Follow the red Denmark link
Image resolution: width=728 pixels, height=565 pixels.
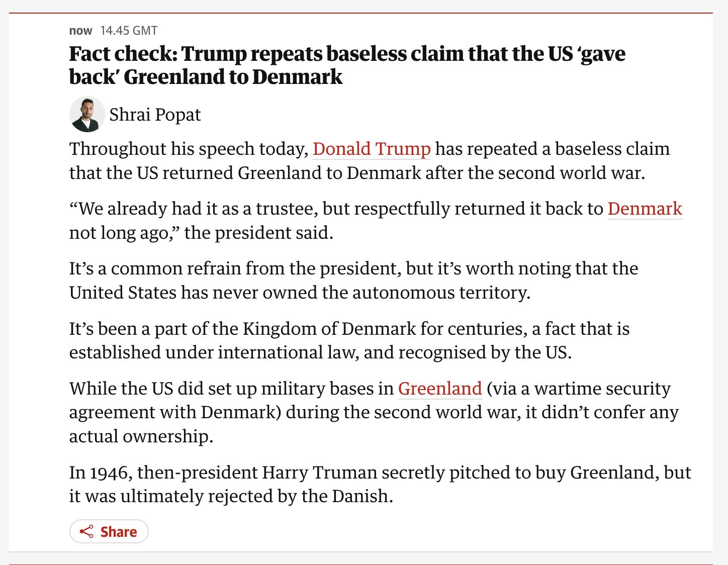tap(645, 209)
